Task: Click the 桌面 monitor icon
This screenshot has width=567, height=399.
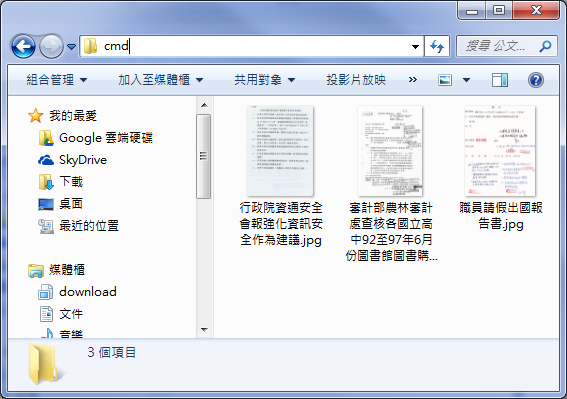Action: coord(46,204)
